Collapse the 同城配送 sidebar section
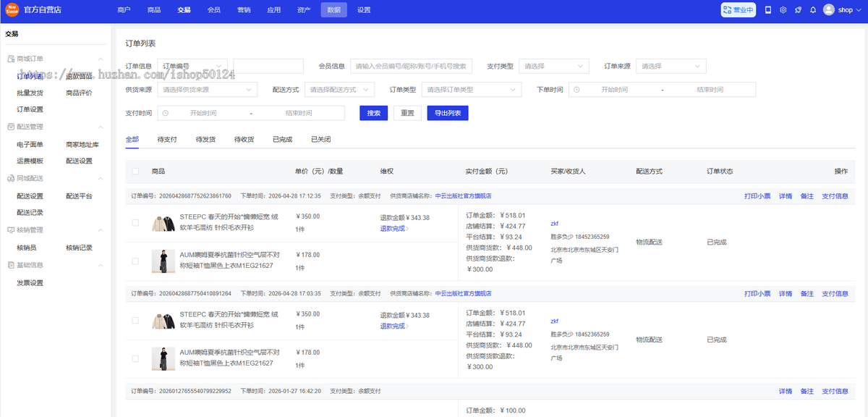 [101, 178]
